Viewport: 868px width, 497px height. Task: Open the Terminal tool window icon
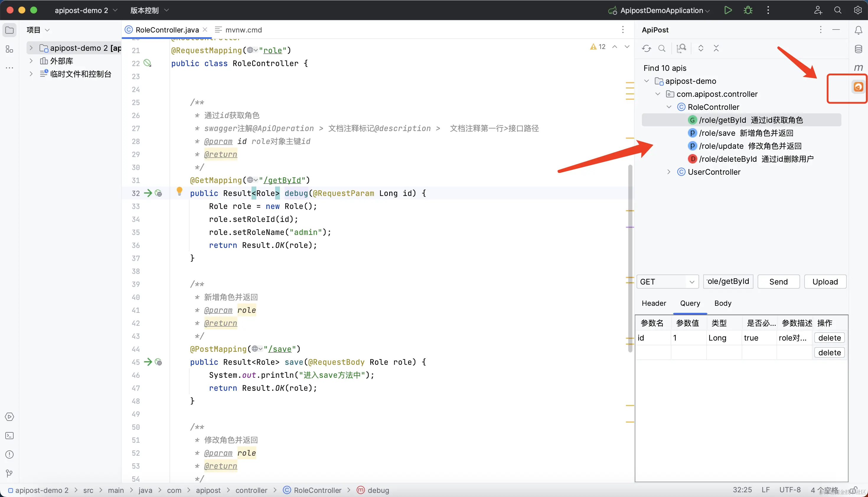click(9, 436)
